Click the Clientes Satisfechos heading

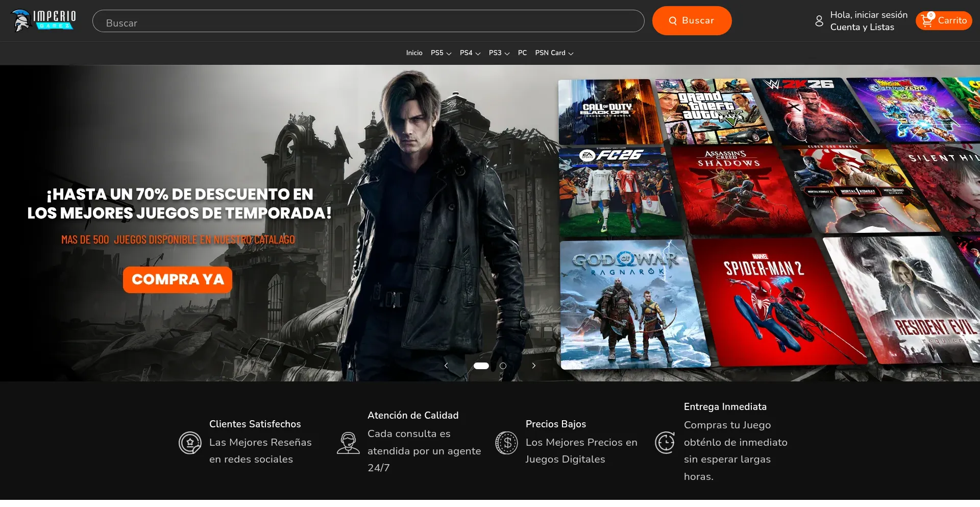coord(255,424)
